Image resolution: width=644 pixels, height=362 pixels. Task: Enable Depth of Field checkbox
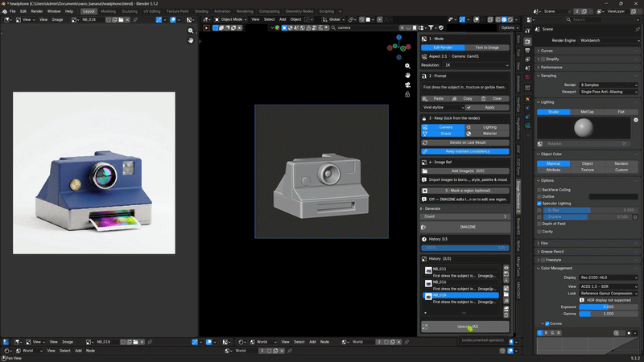click(x=539, y=224)
